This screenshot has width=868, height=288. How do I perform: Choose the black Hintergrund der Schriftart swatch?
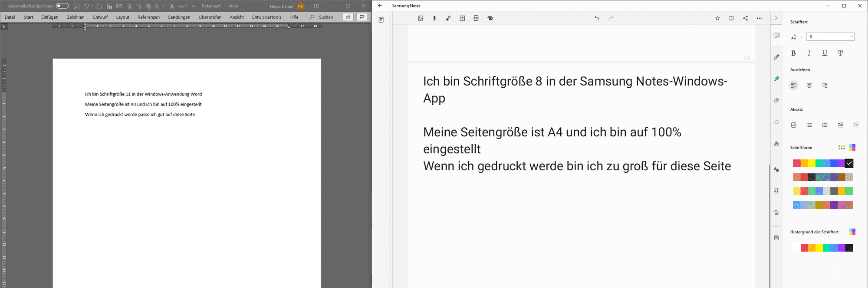849,248
